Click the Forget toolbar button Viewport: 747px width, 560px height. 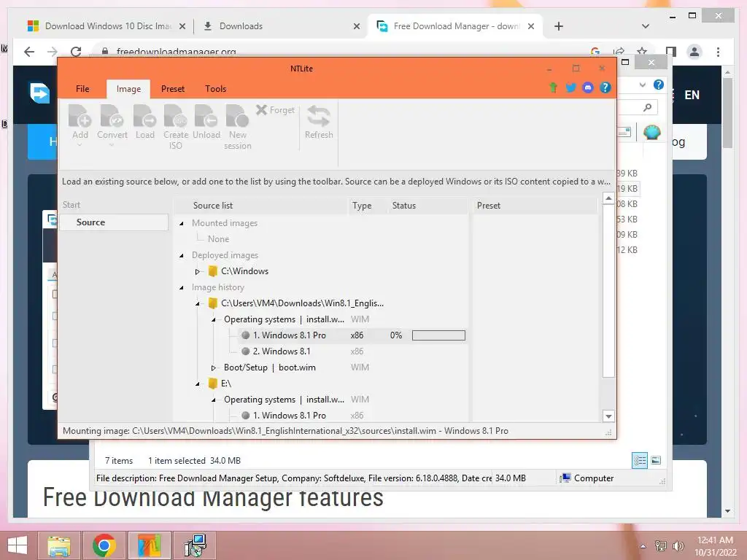275,110
